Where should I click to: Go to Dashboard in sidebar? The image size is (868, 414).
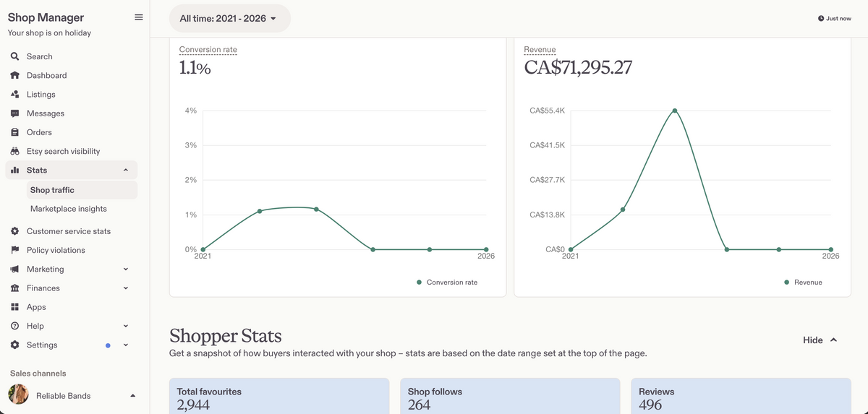(x=46, y=75)
